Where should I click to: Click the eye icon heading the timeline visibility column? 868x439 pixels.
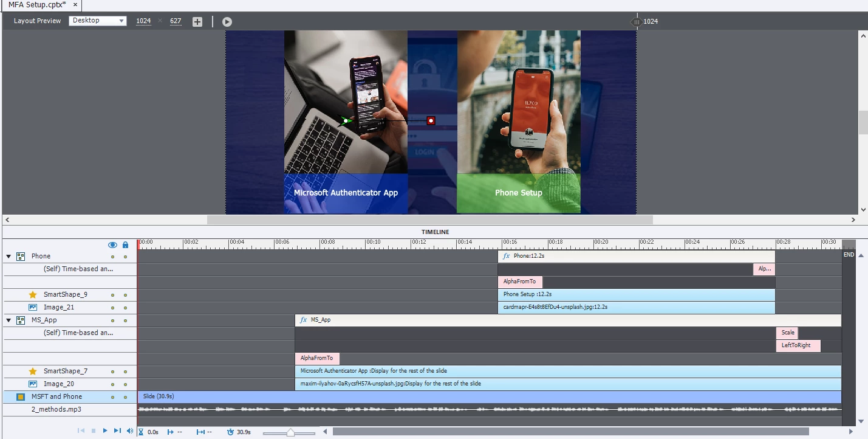point(112,244)
